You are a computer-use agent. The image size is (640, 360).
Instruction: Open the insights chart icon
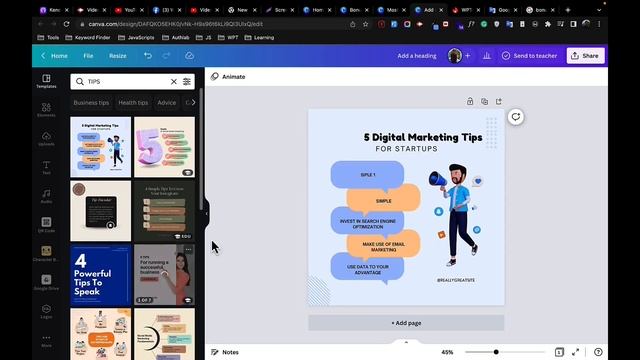[487, 56]
